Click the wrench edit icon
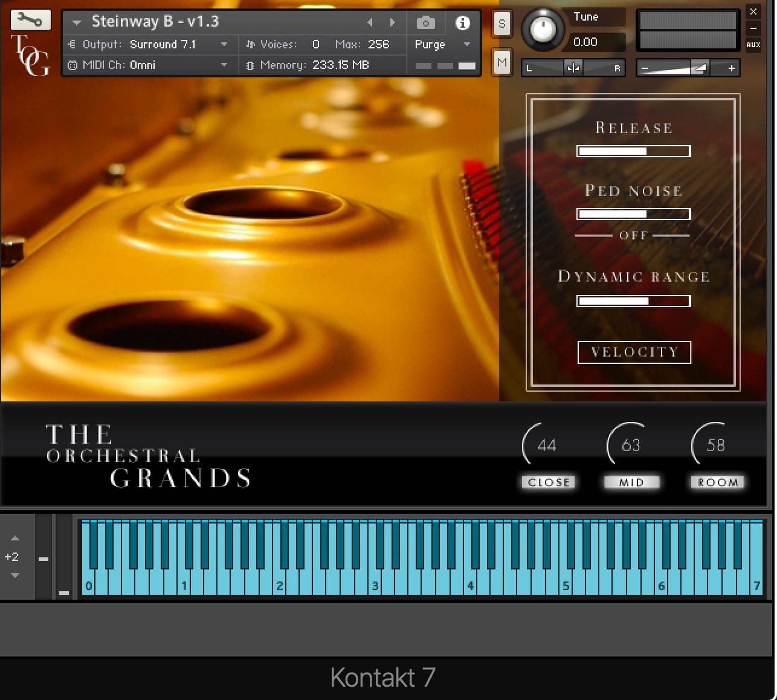777x700 pixels. pyautogui.click(x=30, y=19)
